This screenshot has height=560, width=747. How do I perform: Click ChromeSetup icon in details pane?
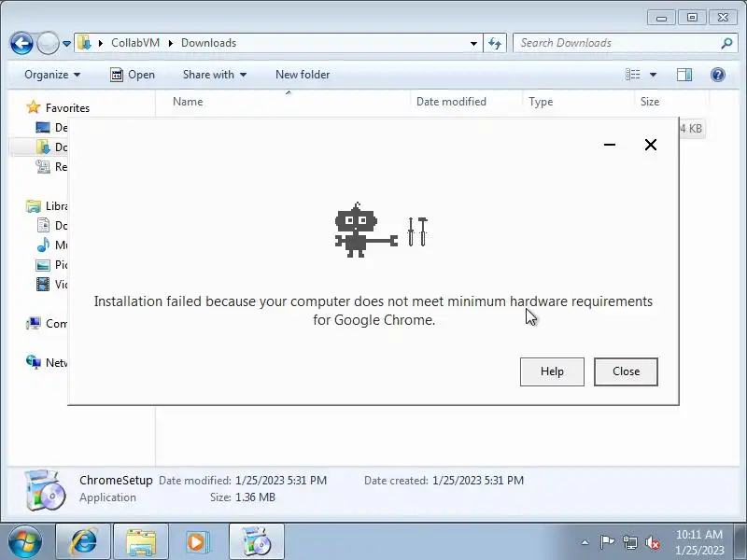44,490
